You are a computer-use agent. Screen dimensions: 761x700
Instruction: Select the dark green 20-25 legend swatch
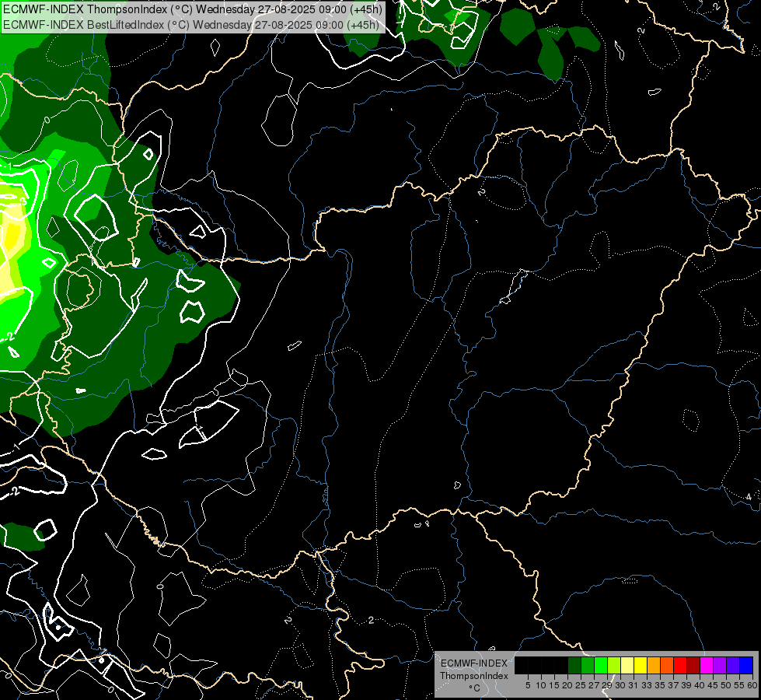pyautogui.click(x=574, y=665)
